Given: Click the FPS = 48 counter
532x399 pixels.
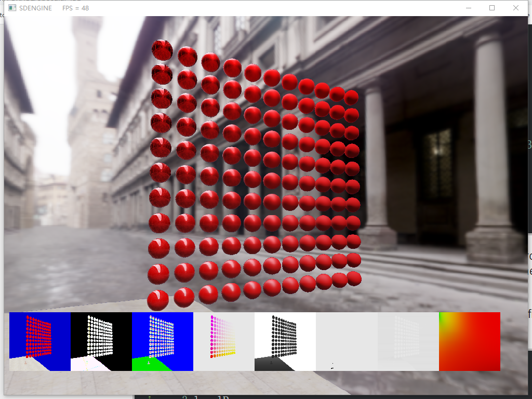Looking at the screenshot, I should [x=75, y=8].
